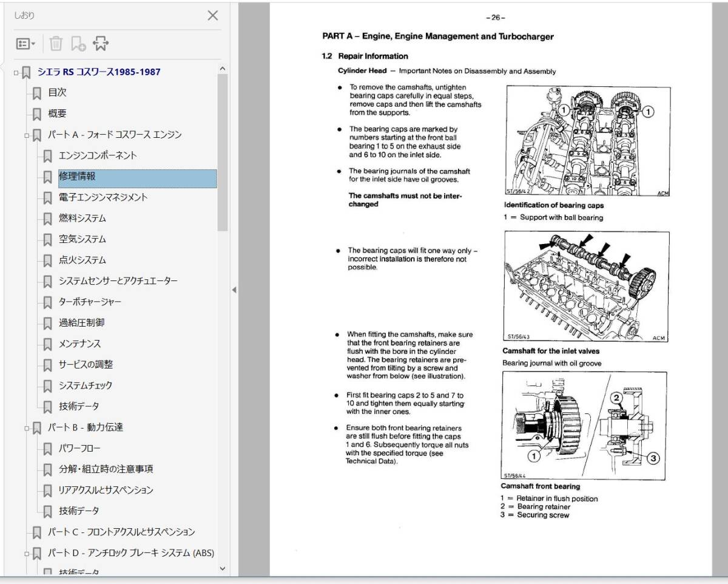Click the bookmark icon beside 空気システム

tap(48, 240)
